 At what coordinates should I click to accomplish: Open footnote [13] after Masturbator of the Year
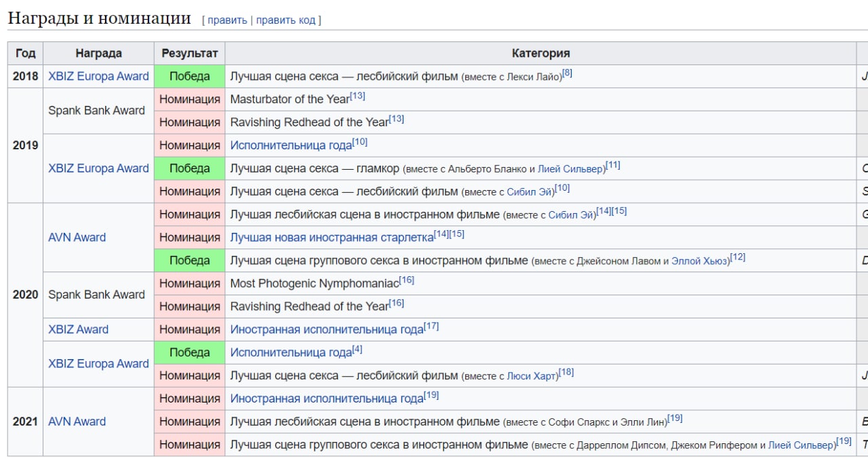(357, 96)
